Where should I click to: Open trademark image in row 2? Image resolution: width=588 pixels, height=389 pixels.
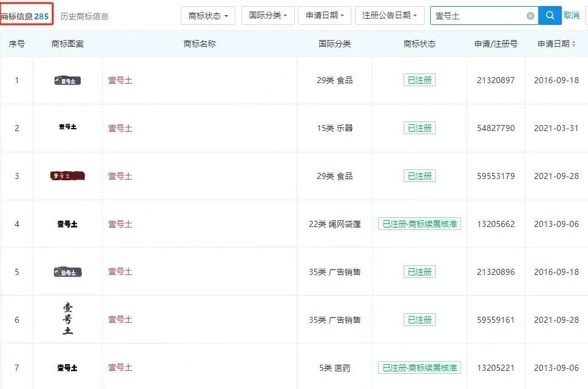[67, 127]
